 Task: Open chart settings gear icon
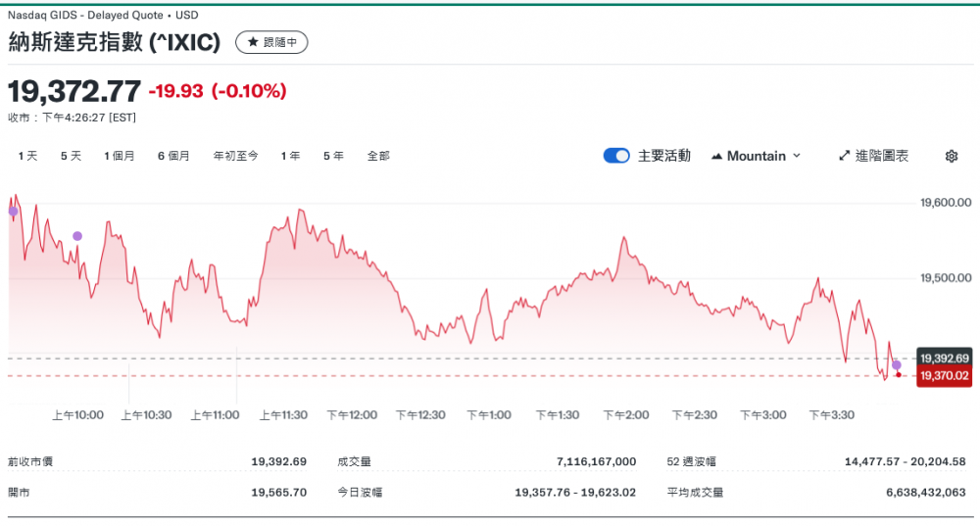point(951,156)
